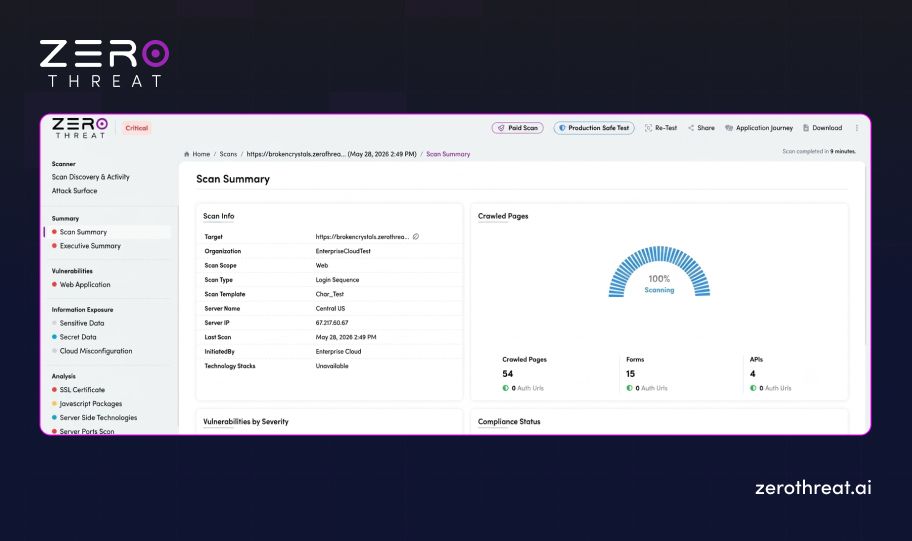
Task: Click the blue dot beside Server Side Technologies
Action: 54,418
